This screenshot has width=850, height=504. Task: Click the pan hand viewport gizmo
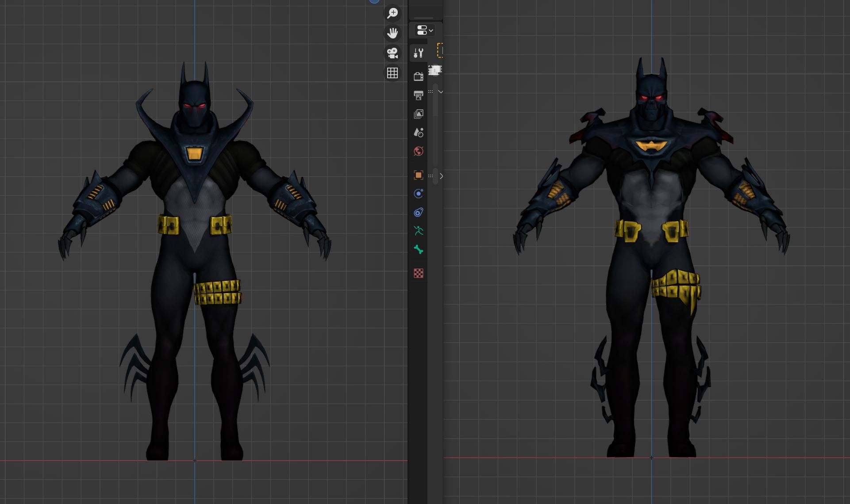click(x=392, y=33)
